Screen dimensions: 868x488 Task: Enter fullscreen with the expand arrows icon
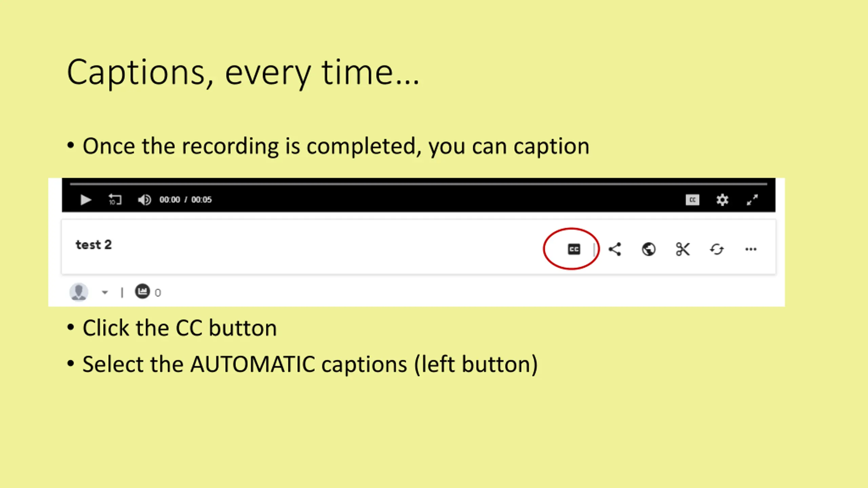(752, 200)
